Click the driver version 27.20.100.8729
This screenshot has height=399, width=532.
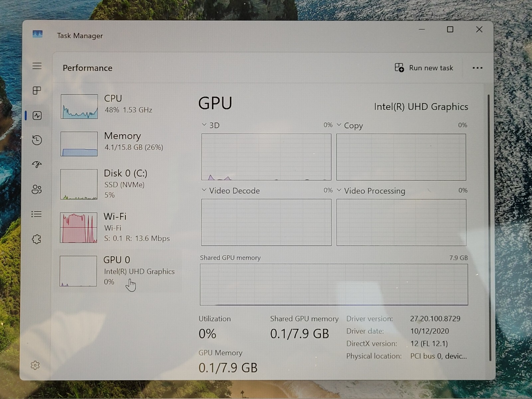point(435,319)
